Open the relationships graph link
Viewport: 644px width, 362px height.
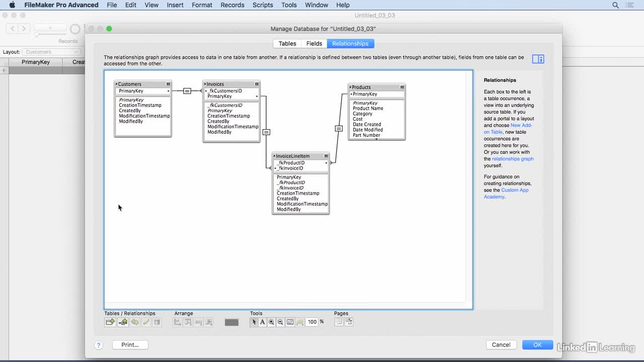click(513, 159)
